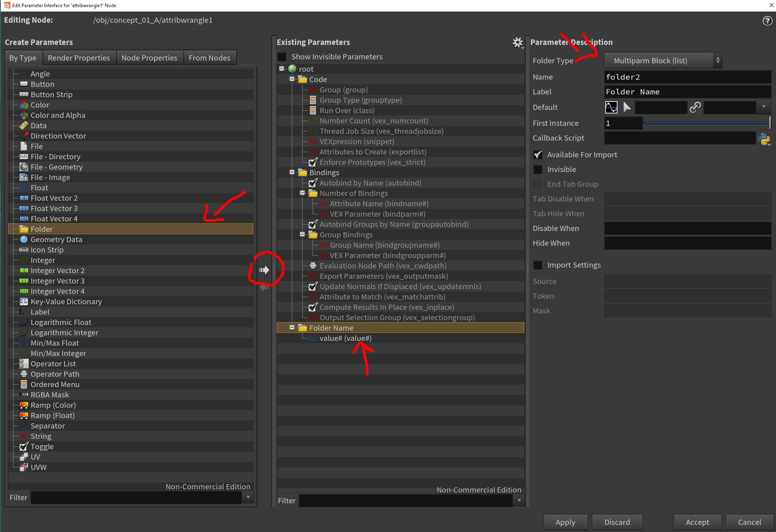Uncheck Available For Import

click(x=538, y=155)
